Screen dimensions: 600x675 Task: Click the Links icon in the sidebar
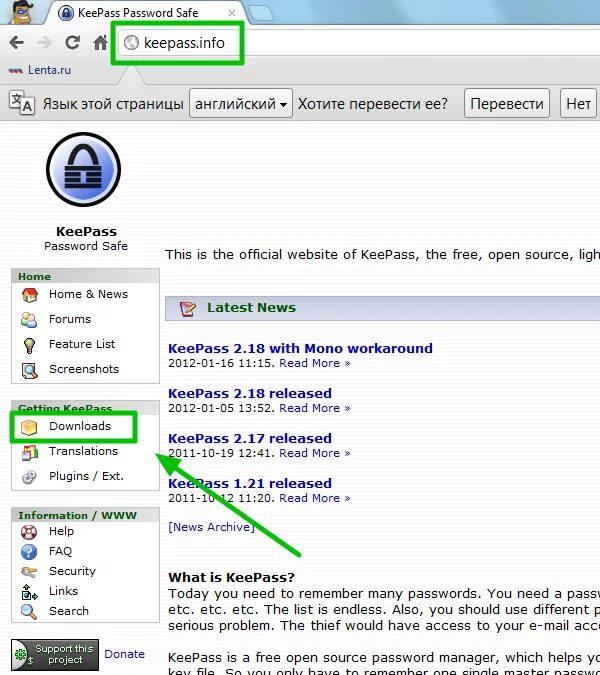point(29,592)
